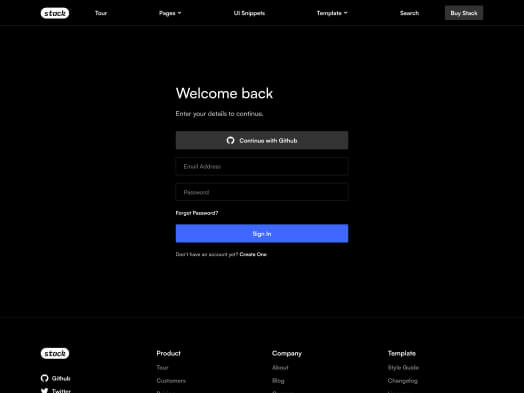Click the Stack logo in the header
524x393 pixels.
click(x=55, y=13)
